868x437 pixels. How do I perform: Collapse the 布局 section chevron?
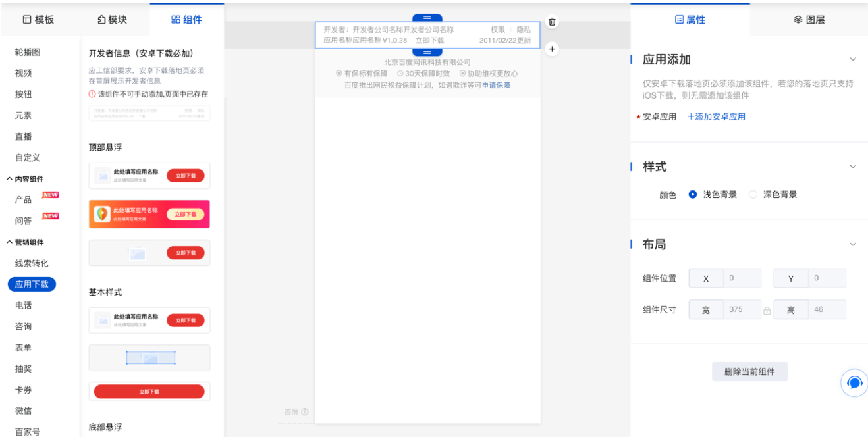(853, 244)
